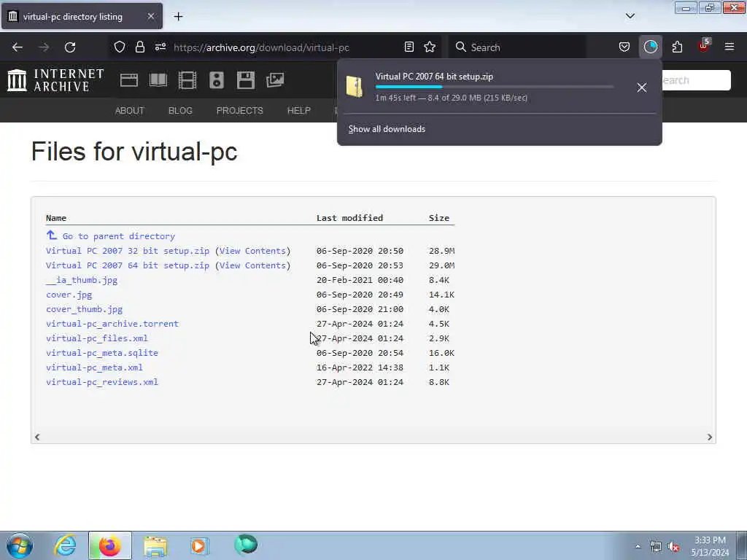This screenshot has width=747, height=560.
Task: Click the Firefox Search box
Action: 518,47
